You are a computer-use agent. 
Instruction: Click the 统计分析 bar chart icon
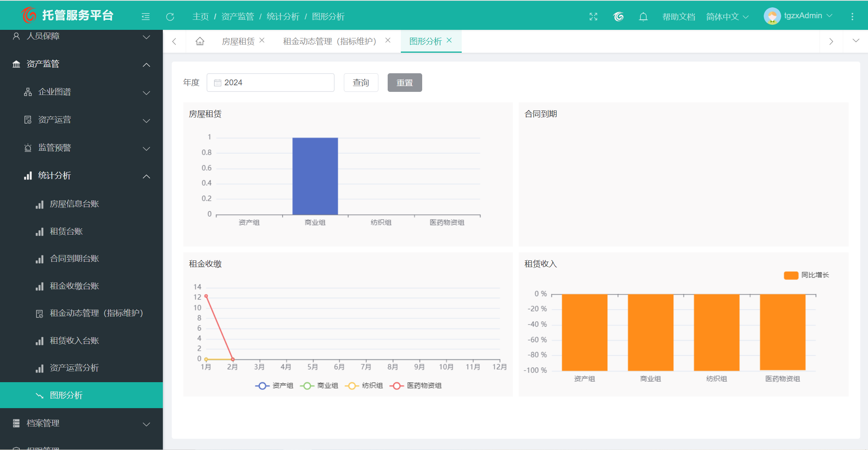(x=28, y=176)
